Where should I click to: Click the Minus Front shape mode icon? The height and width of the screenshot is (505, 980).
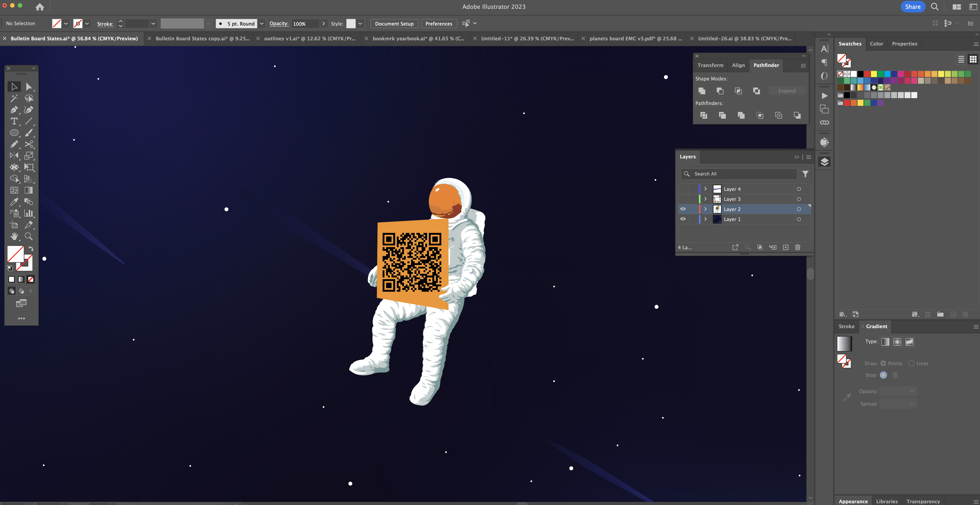pyautogui.click(x=720, y=91)
